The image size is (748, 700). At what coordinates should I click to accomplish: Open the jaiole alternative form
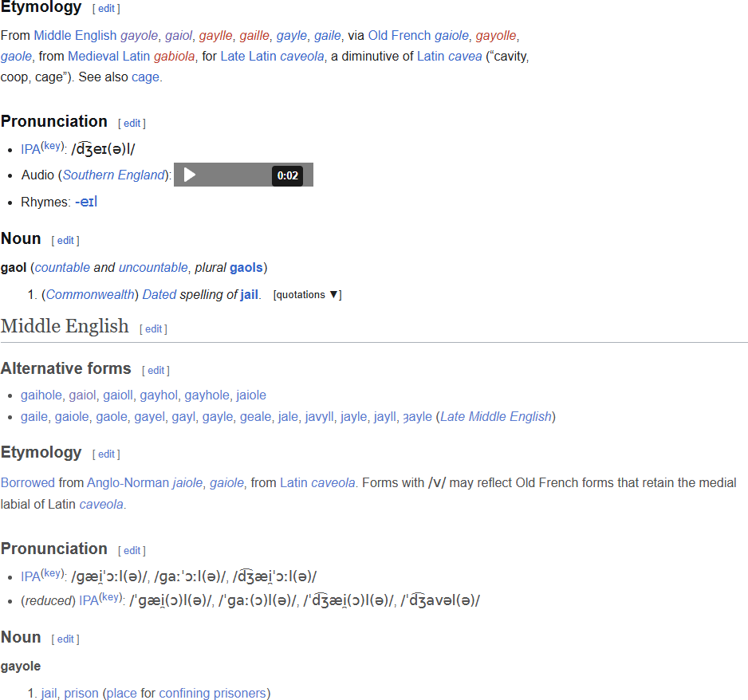click(x=251, y=395)
